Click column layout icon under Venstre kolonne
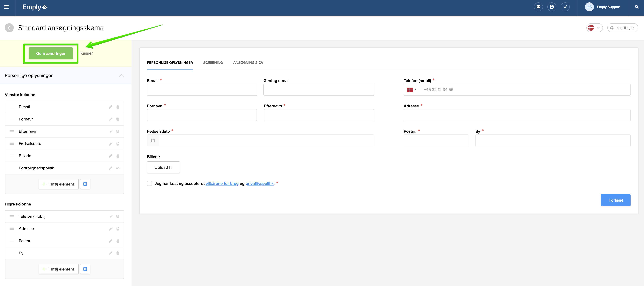 [x=85, y=184]
